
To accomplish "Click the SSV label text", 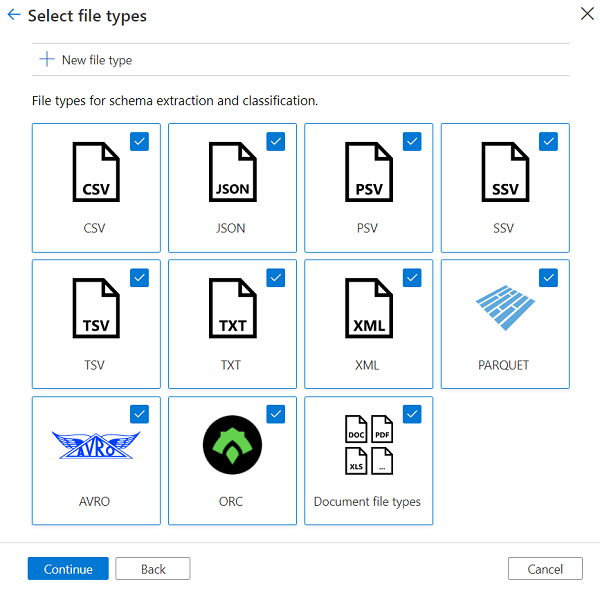I will click(503, 228).
